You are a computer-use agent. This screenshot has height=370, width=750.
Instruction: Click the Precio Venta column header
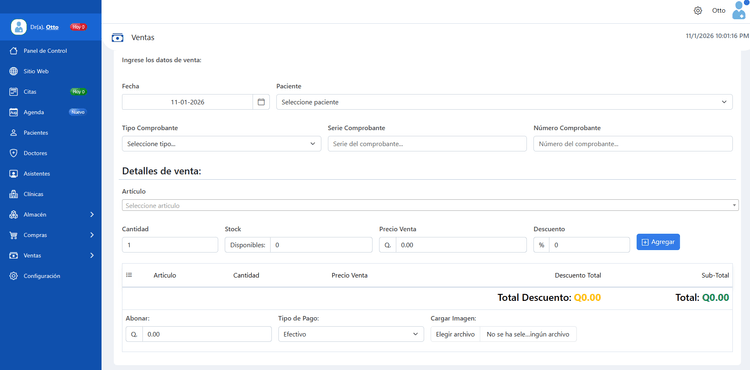[x=350, y=275]
